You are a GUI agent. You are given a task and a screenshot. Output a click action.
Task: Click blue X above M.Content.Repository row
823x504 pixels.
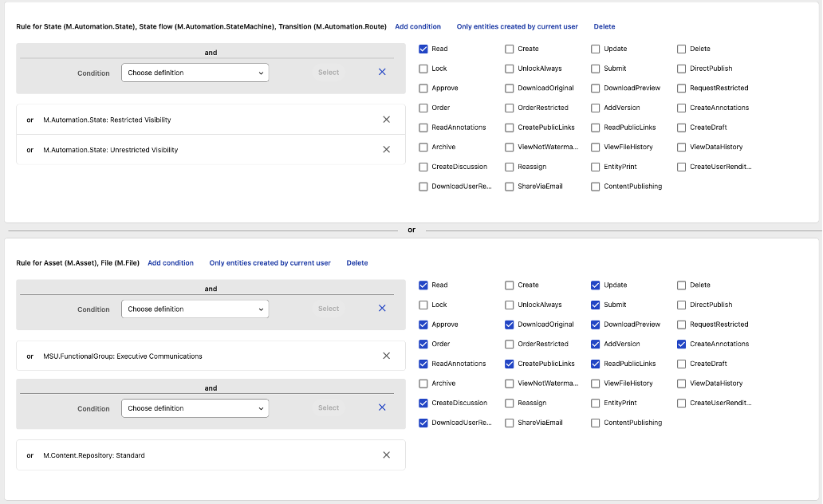382,408
